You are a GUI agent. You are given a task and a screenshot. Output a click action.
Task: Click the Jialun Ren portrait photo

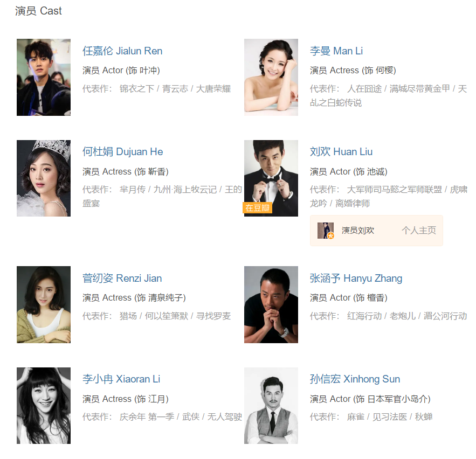pyautogui.click(x=44, y=77)
